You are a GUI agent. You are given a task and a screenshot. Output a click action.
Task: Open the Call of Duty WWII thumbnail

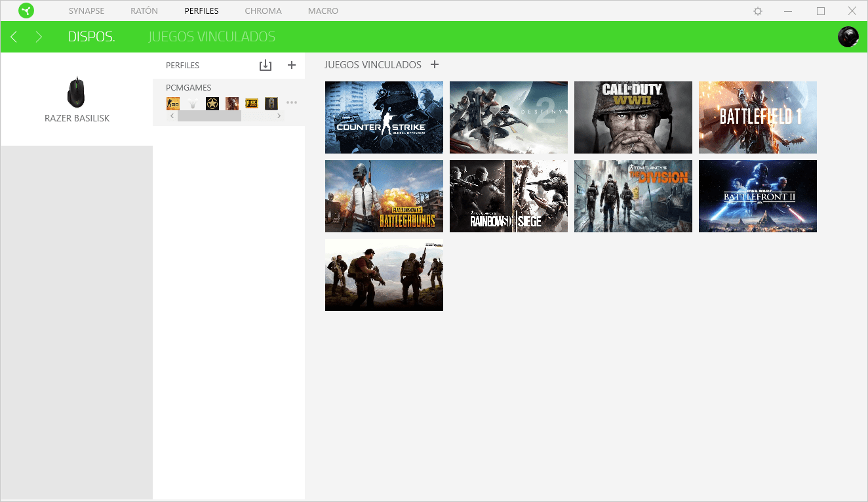click(x=633, y=117)
